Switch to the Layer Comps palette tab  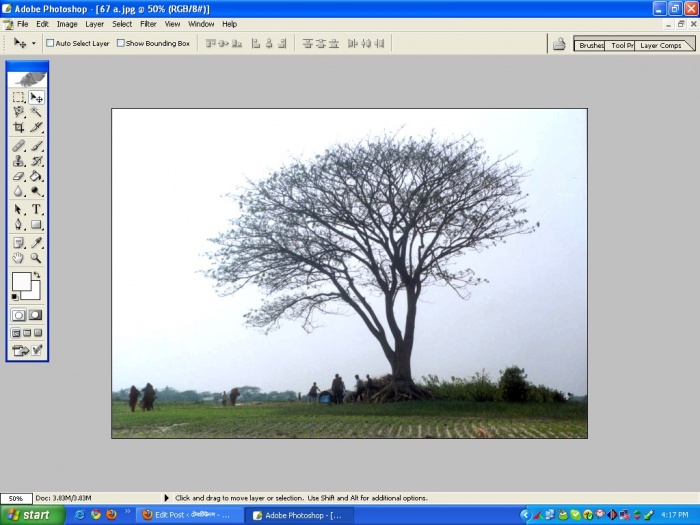[x=661, y=45]
